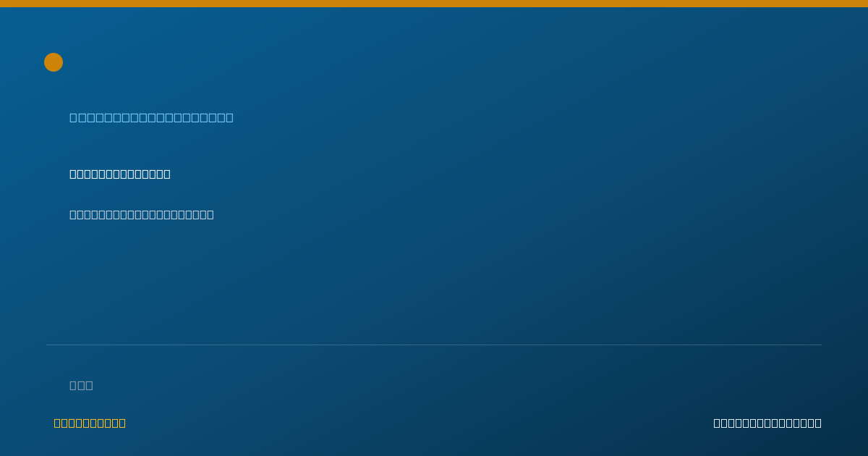Click the bold white heading line

pos(120,174)
